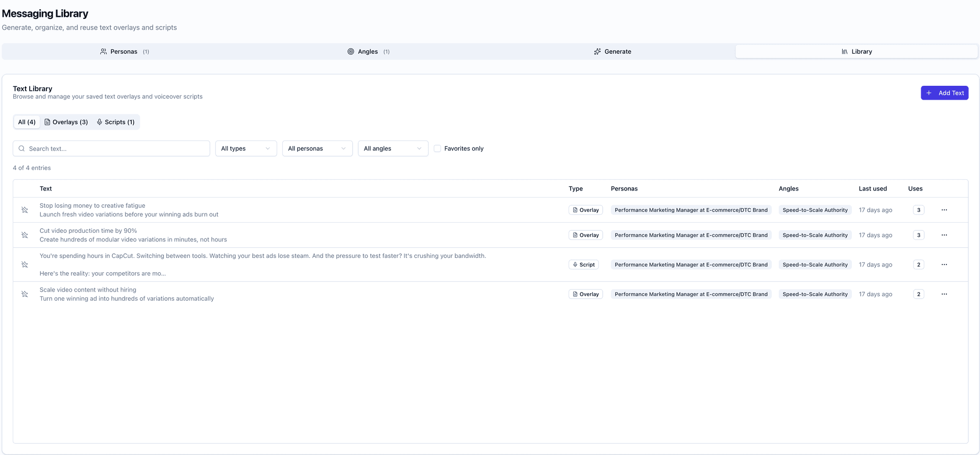This screenshot has width=980, height=455.
Task: Click uses count 3 in 'Cut video production' row
Action: (x=919, y=235)
